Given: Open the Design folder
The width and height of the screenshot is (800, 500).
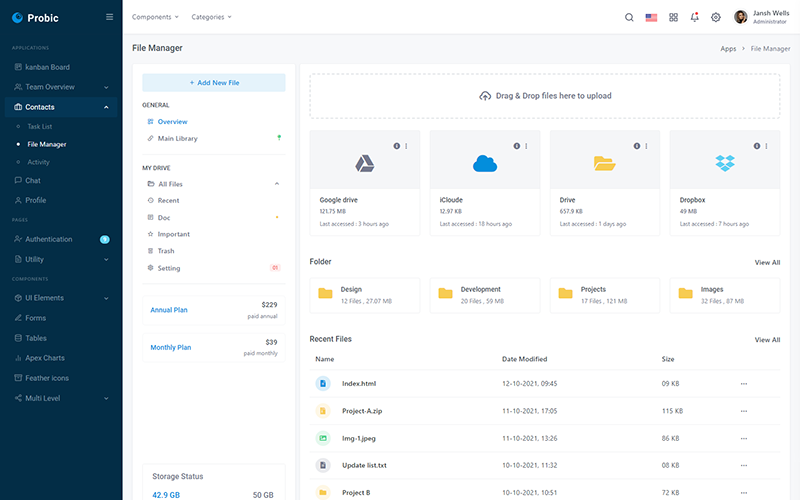Looking at the screenshot, I should click(x=365, y=295).
